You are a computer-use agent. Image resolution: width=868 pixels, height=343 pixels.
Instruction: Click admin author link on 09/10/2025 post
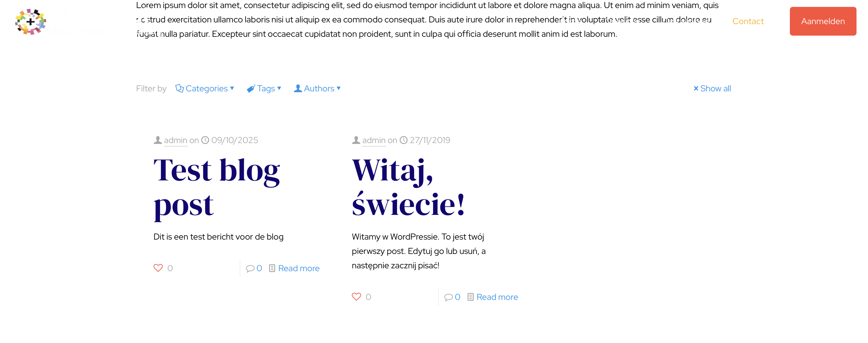tap(175, 140)
